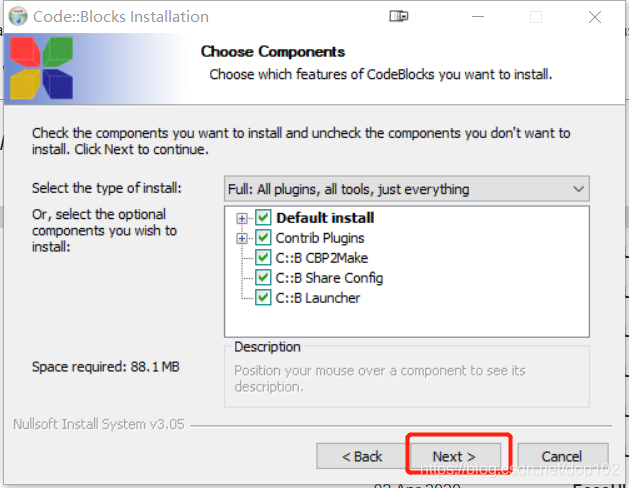Close the installer window
The width and height of the screenshot is (629, 488).
[x=595, y=17]
